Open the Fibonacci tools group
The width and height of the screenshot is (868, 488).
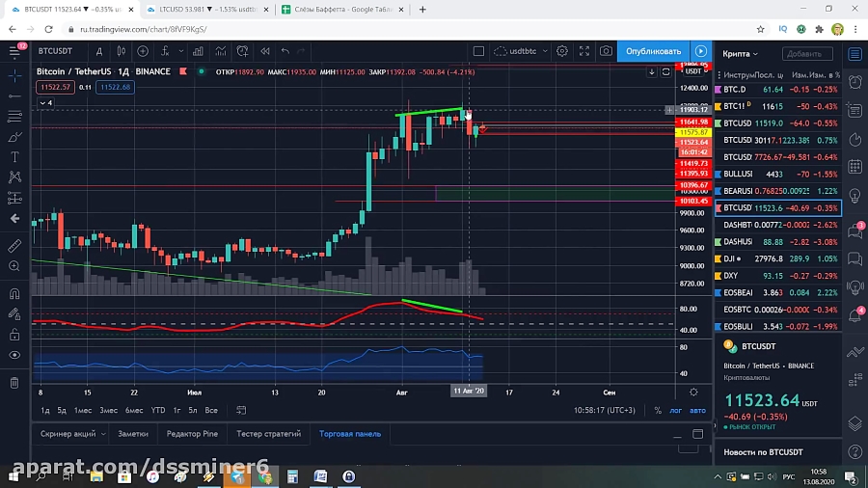point(14,117)
